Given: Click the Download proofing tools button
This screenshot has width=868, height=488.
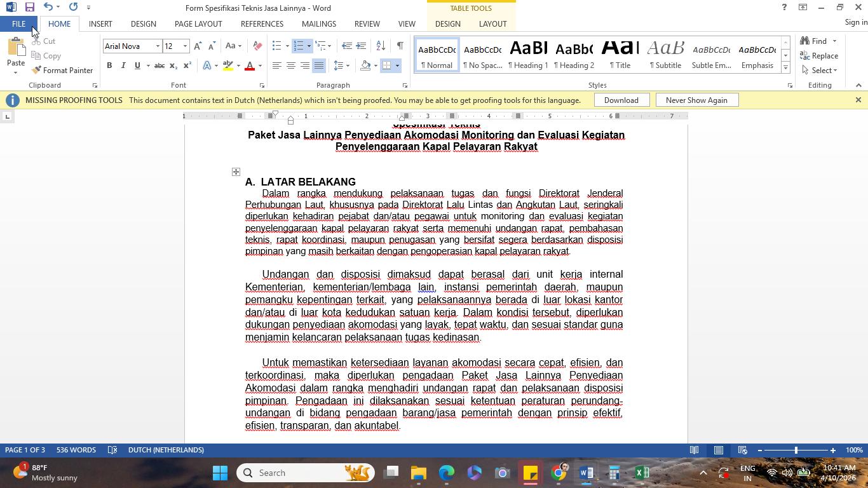Looking at the screenshot, I should (x=621, y=100).
